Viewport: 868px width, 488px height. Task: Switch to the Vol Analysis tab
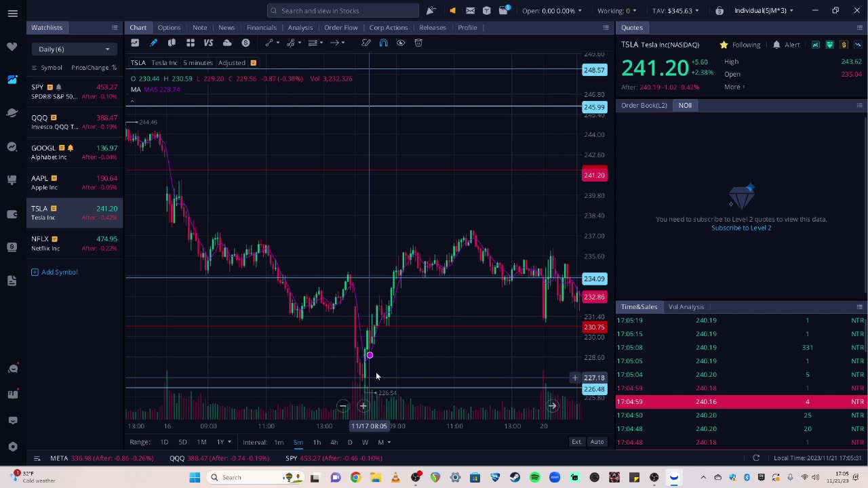coord(686,306)
